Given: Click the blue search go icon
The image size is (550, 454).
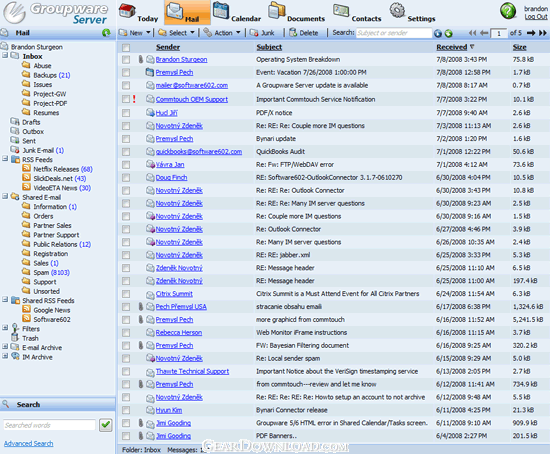Looking at the screenshot, I should pyautogui.click(x=438, y=33).
